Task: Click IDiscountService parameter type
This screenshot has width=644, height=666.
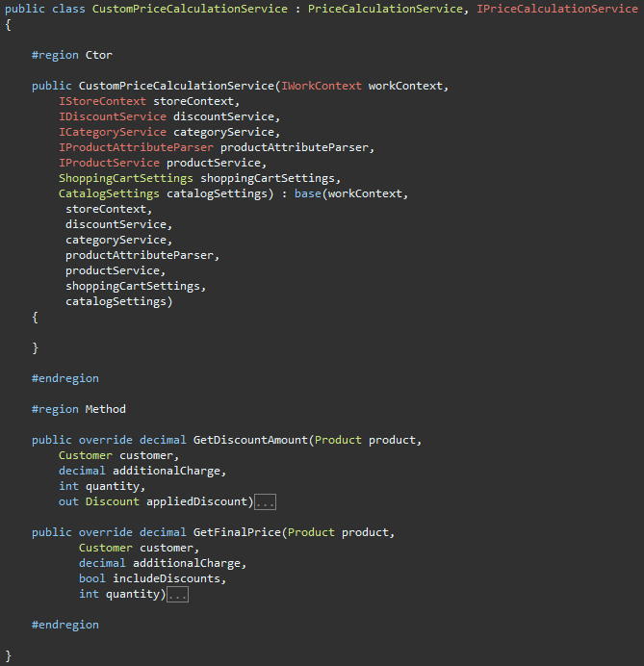Action: click(x=113, y=116)
